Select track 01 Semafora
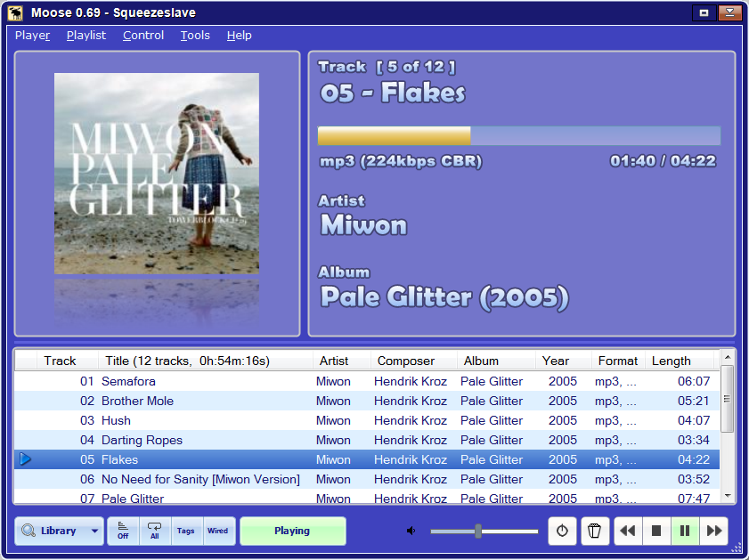749x560 pixels. click(x=367, y=381)
